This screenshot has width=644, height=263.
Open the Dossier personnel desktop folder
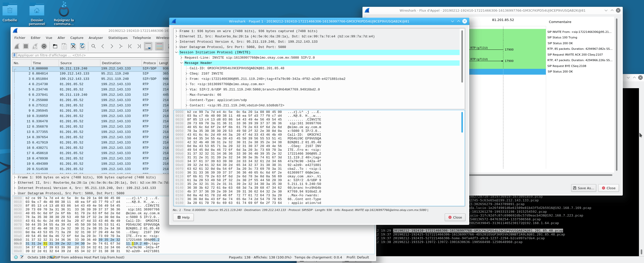37,14
